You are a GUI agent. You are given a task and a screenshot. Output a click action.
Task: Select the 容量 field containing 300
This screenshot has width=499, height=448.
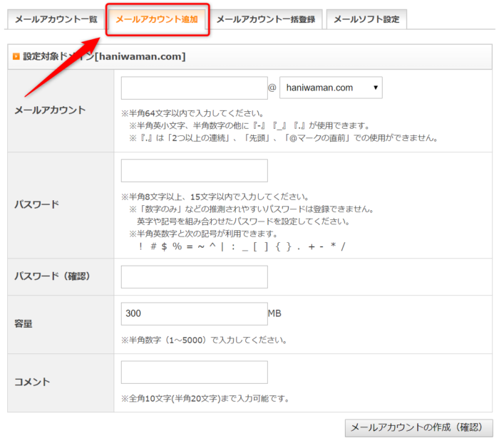click(x=194, y=314)
